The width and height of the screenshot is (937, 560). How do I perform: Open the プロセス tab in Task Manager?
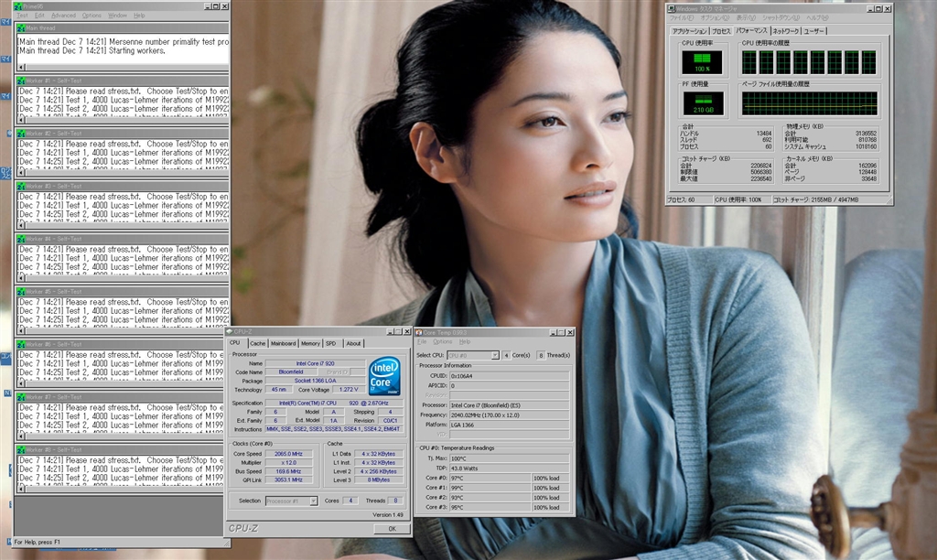point(721,31)
